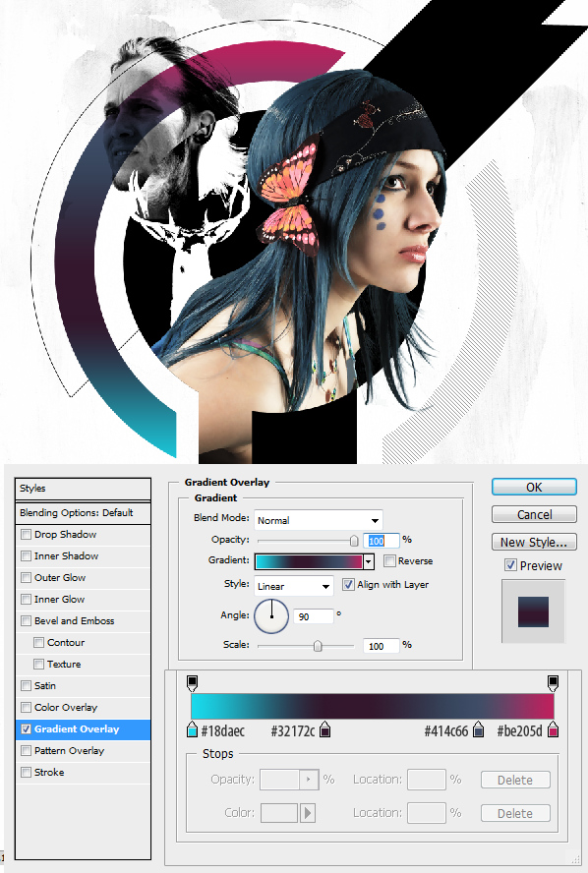Select the magenta #be205d color stop

pyautogui.click(x=553, y=729)
